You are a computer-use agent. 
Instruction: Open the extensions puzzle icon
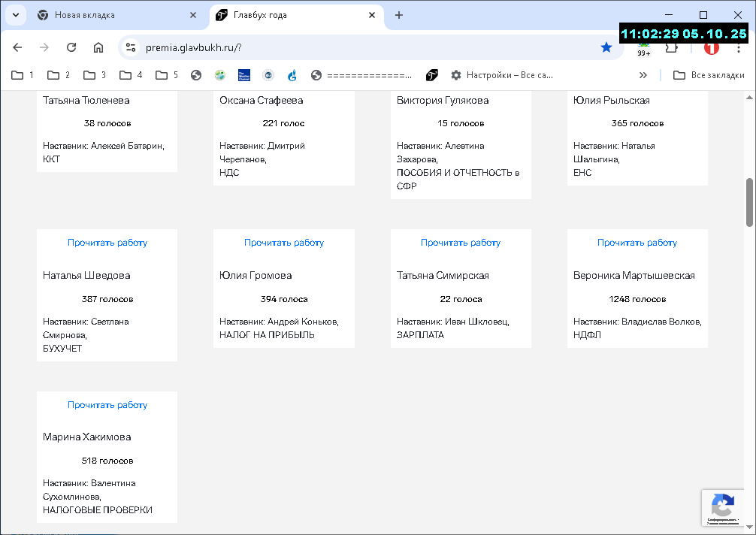click(x=671, y=48)
